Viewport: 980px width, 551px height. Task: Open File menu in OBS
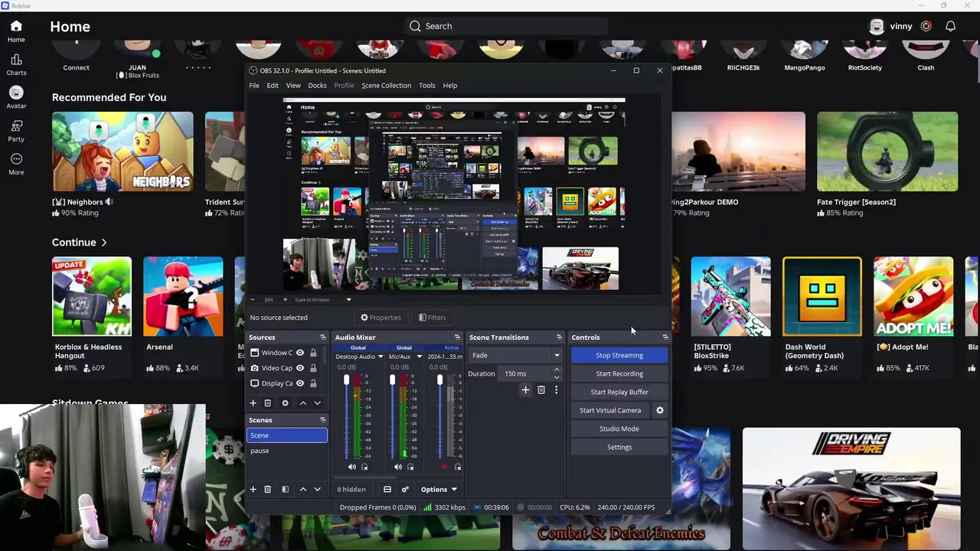pyautogui.click(x=254, y=86)
